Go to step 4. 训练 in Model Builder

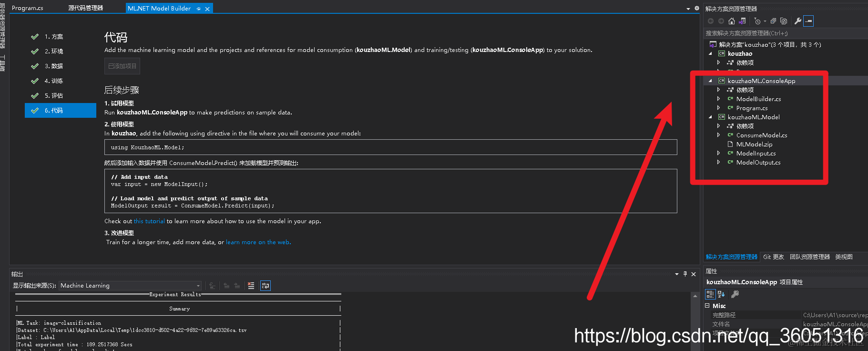61,81
